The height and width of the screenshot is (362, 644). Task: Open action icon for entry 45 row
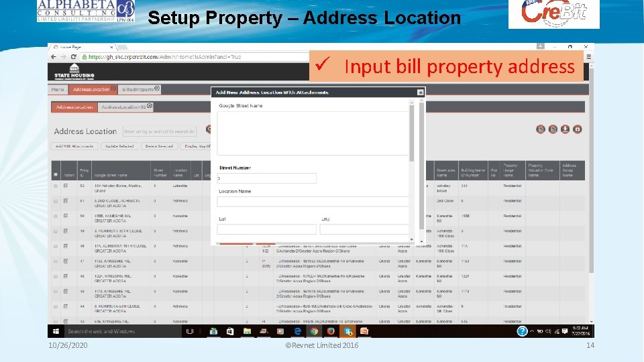pos(66,292)
